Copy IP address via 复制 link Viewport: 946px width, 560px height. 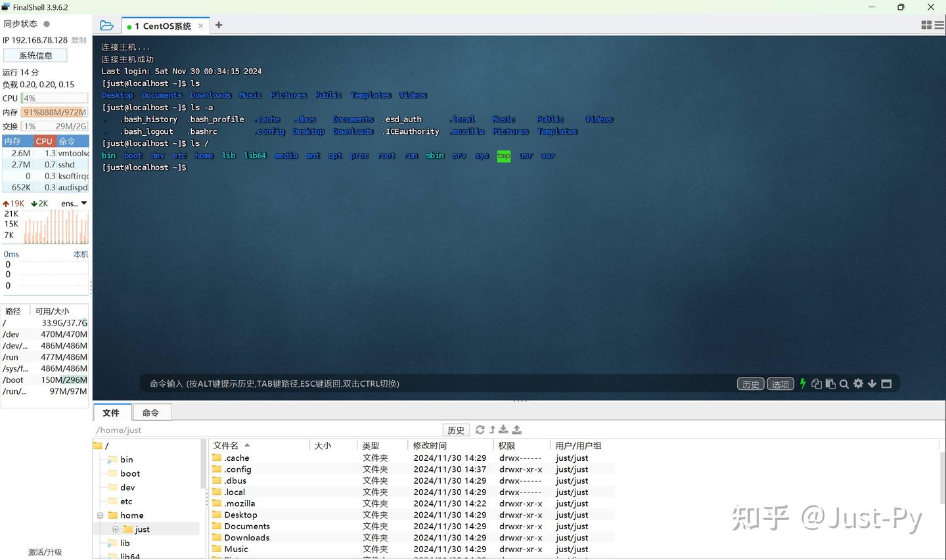(x=79, y=40)
